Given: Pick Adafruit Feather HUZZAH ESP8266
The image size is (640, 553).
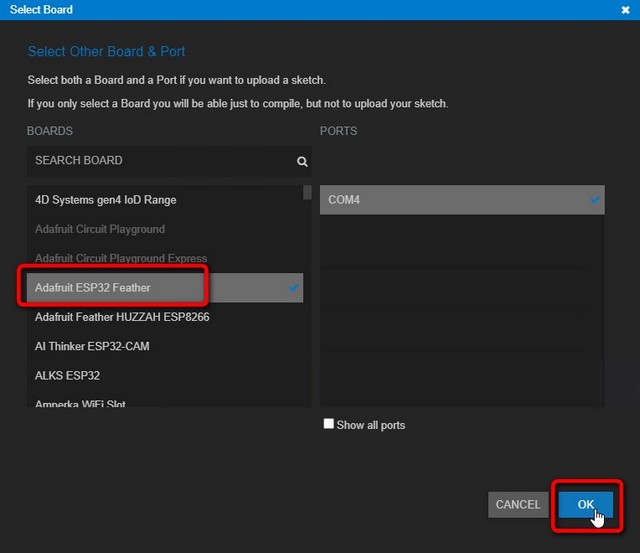Looking at the screenshot, I should tap(165, 317).
